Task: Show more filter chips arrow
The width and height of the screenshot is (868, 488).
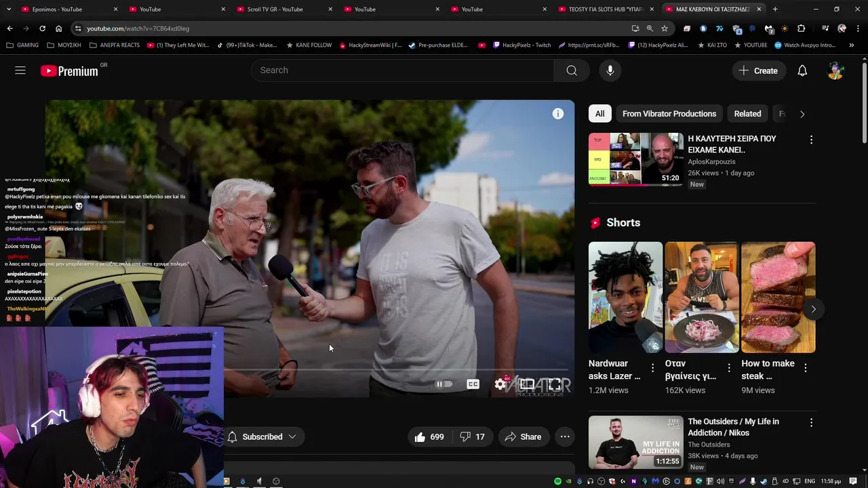Action: coord(802,114)
